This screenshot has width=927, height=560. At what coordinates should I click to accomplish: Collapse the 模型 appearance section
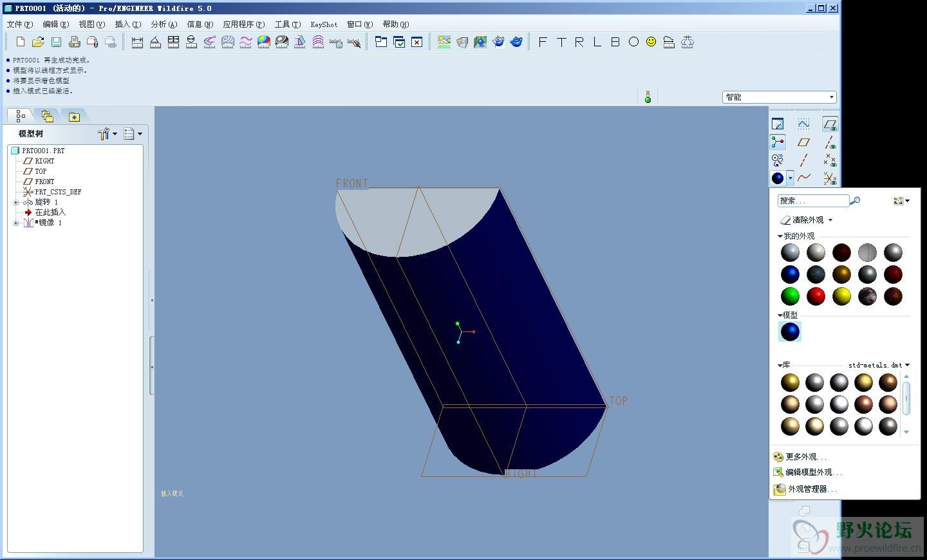[x=780, y=315]
